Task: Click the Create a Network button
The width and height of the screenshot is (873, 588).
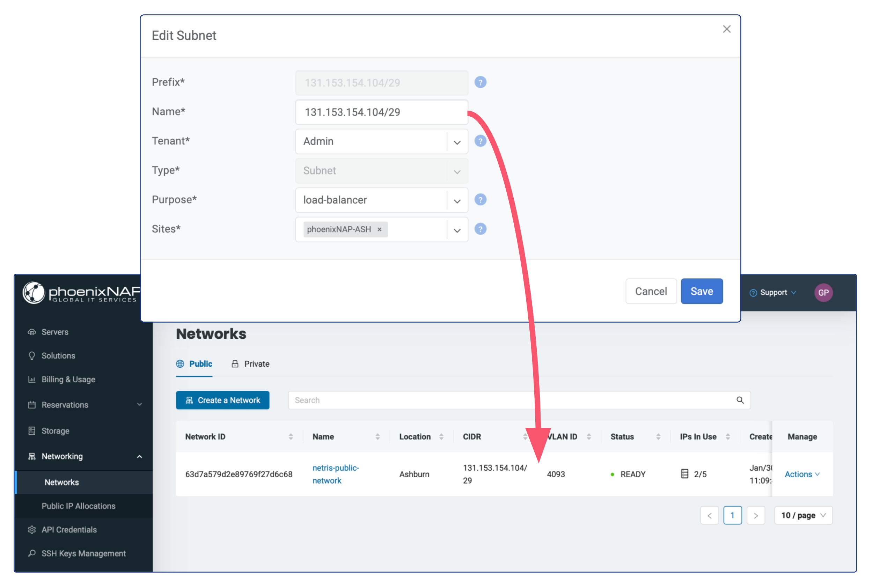Action: click(222, 400)
